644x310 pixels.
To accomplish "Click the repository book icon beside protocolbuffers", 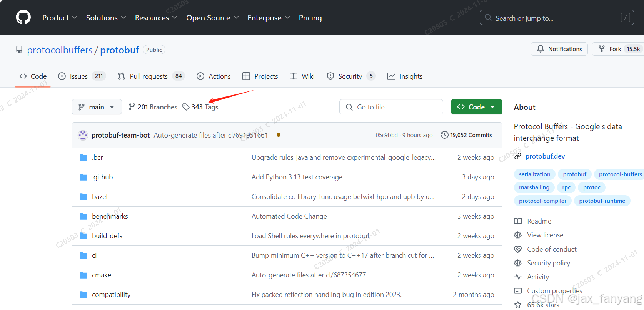I will pyautogui.click(x=19, y=50).
